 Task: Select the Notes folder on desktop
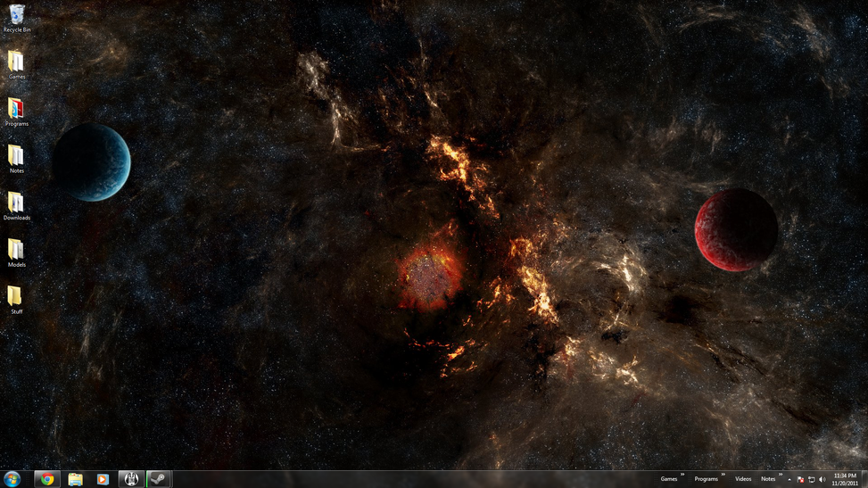coord(16,157)
